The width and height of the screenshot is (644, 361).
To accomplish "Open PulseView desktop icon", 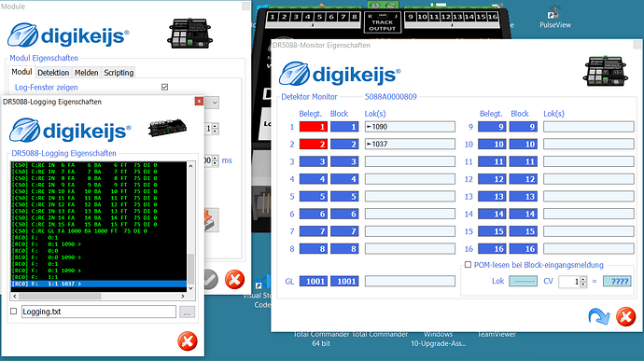I will 555,17.
